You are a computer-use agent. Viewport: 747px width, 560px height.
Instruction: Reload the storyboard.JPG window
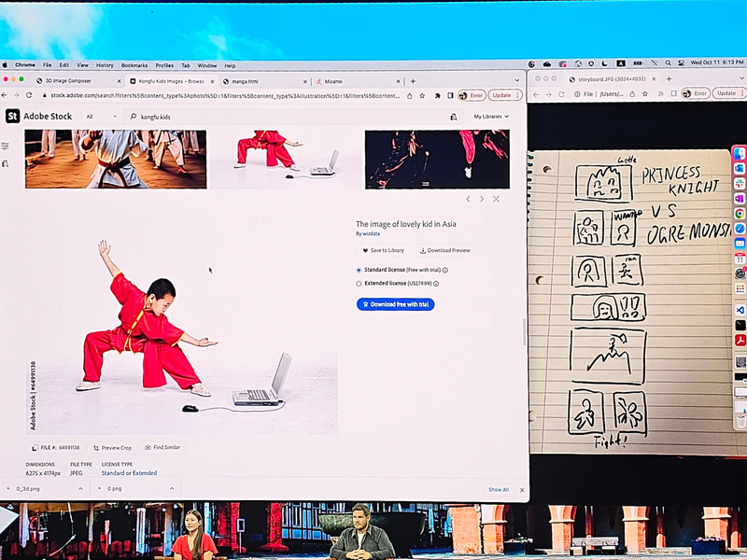coord(562,94)
